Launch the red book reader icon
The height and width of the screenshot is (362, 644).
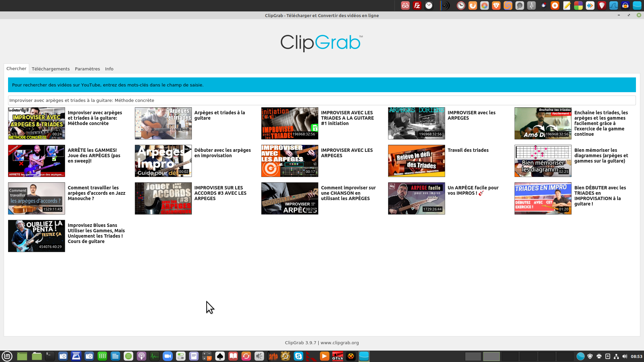pos(233,356)
